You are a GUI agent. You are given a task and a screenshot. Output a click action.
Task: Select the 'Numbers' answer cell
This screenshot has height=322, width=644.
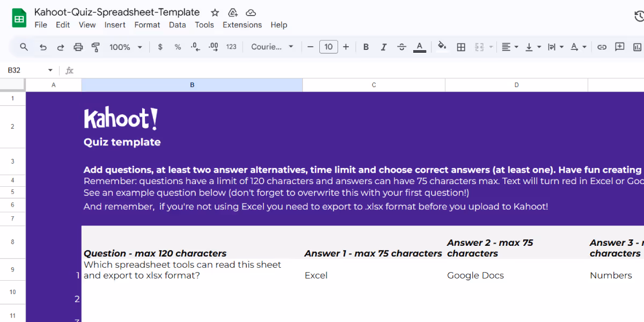(616, 270)
